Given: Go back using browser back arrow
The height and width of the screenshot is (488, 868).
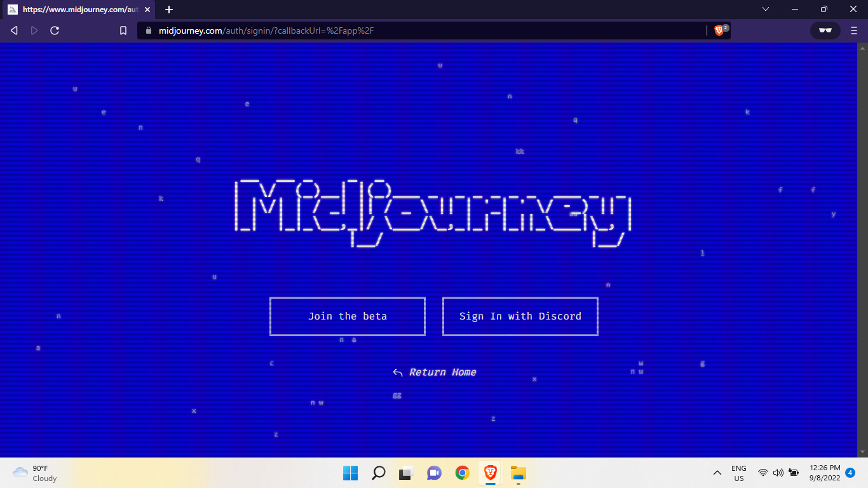Looking at the screenshot, I should 15,30.
